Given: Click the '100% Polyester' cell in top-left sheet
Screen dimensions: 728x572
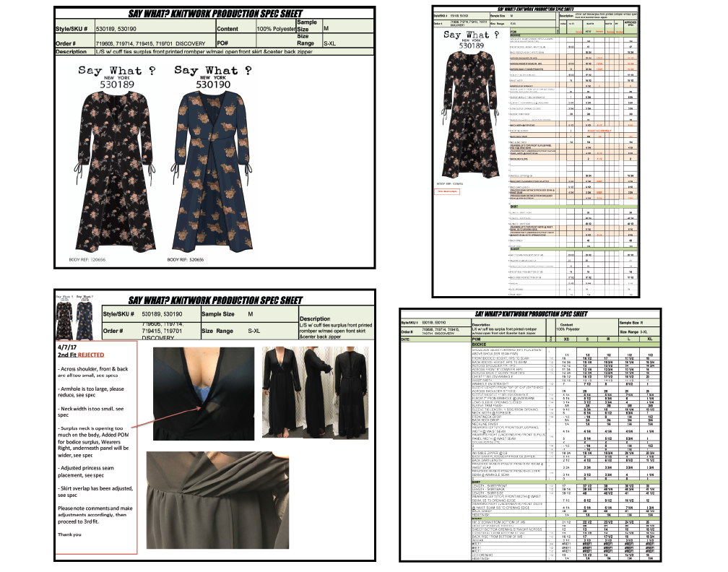Looking at the screenshot, I should [276, 29].
